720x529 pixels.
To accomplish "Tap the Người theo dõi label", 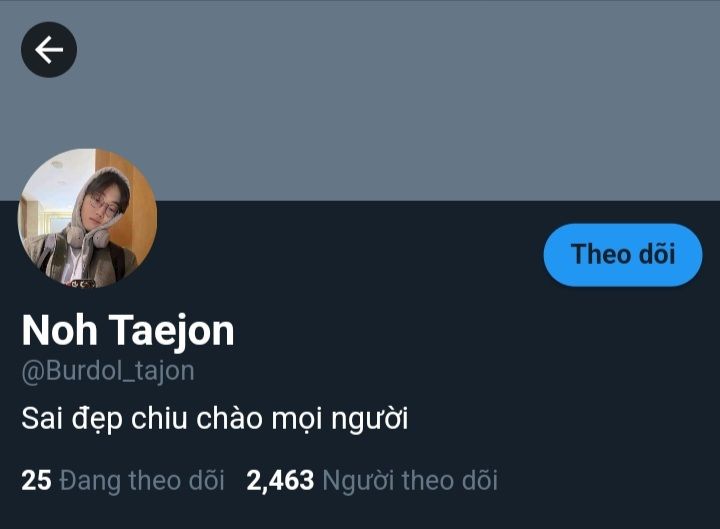I will pos(410,480).
